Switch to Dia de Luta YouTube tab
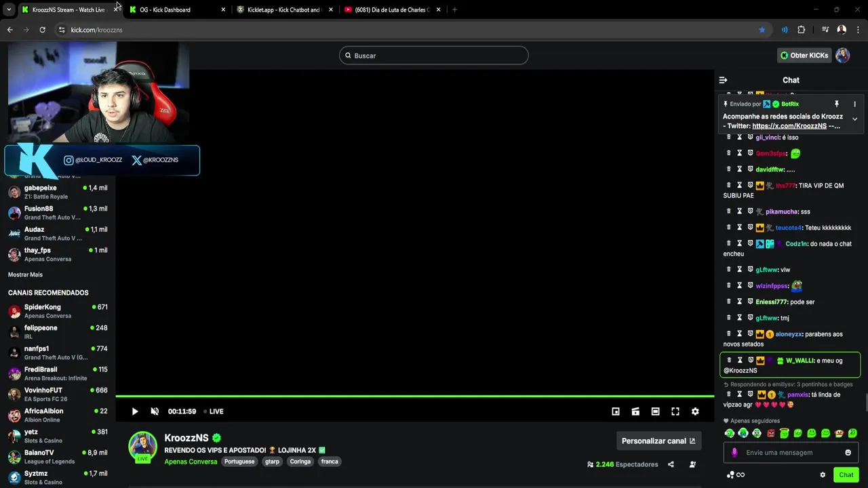 coord(393,9)
